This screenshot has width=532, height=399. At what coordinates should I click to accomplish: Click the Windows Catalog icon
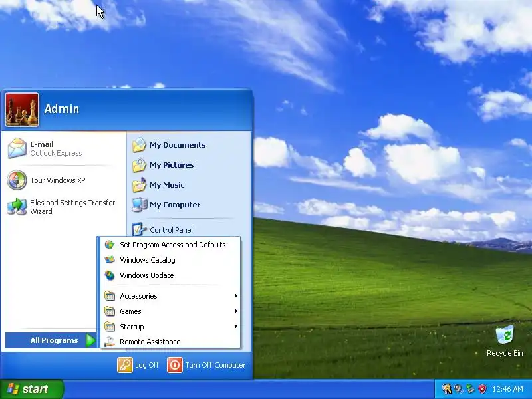110,260
